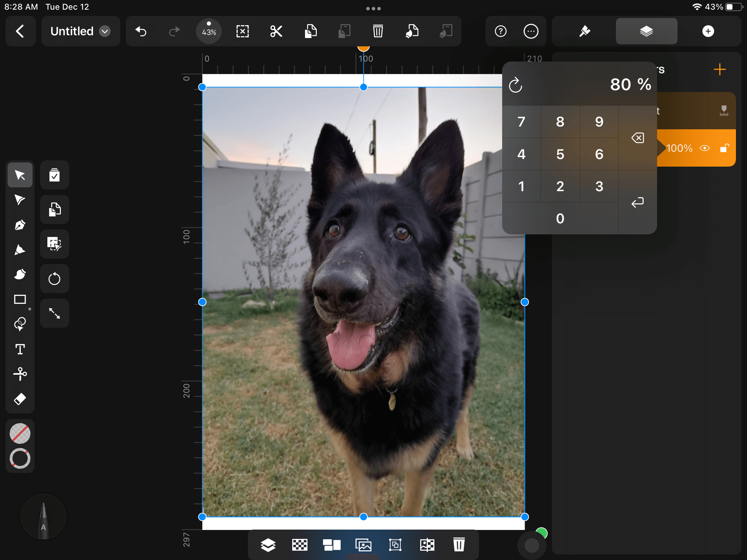Open the layers panel expander
This screenshot has width=747, height=560.
point(645,31)
